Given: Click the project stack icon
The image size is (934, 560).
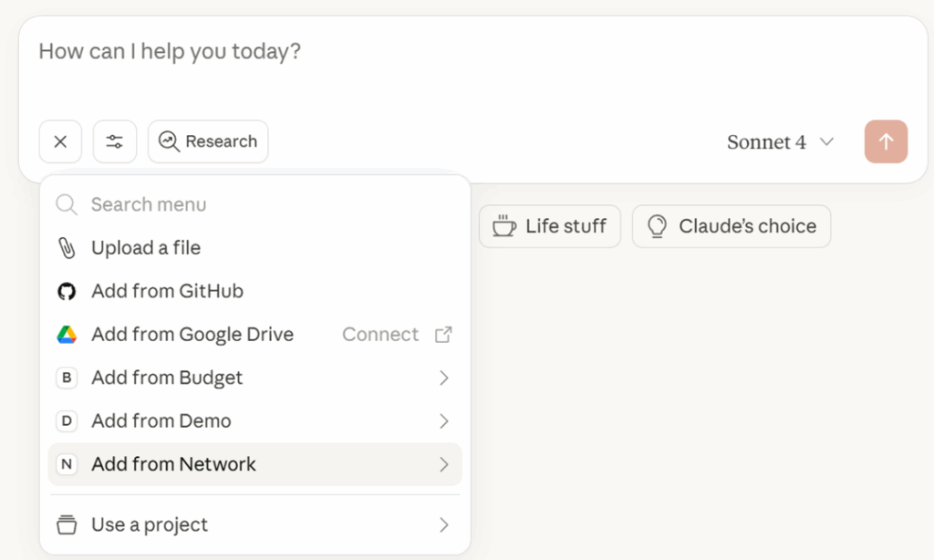Looking at the screenshot, I should 67,525.
